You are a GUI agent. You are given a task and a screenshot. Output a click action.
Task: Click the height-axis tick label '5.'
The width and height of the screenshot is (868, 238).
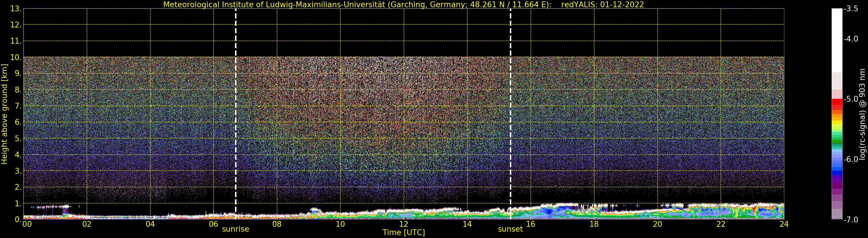coord(18,138)
